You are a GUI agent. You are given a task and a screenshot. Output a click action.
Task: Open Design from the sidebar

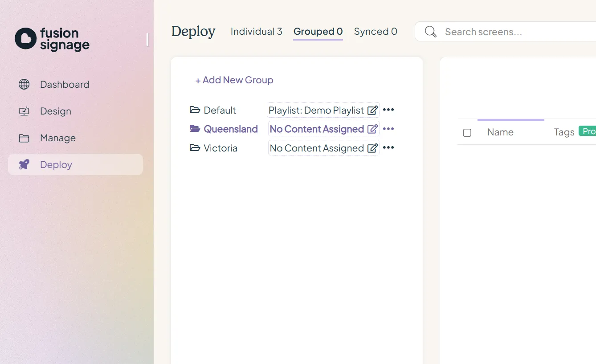56,111
